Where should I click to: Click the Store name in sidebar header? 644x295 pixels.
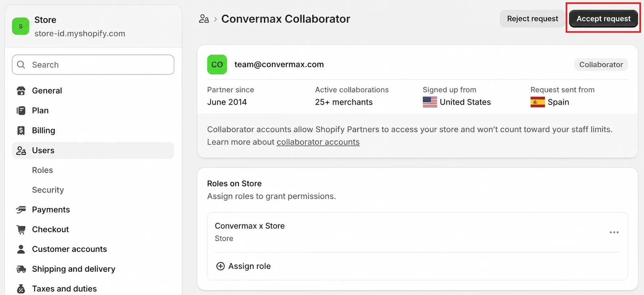(45, 20)
